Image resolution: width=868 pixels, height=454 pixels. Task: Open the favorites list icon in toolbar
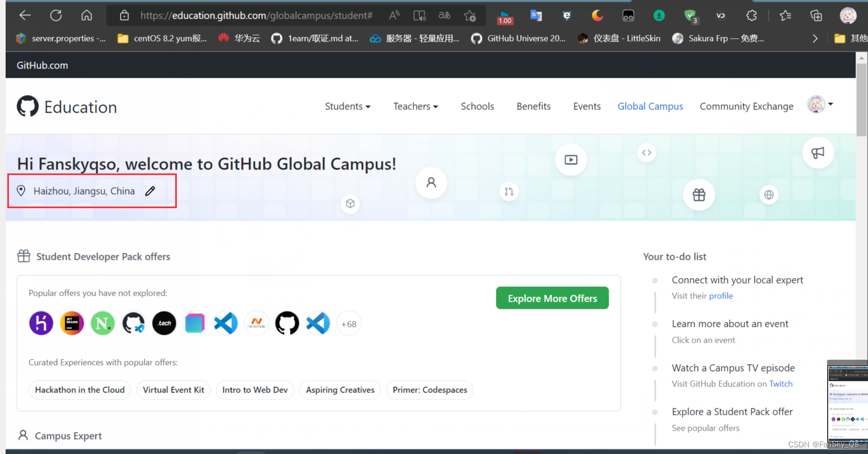(786, 16)
